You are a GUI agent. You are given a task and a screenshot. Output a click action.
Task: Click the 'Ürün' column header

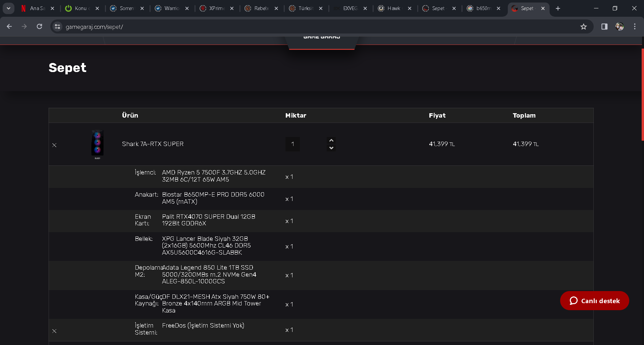pos(130,115)
